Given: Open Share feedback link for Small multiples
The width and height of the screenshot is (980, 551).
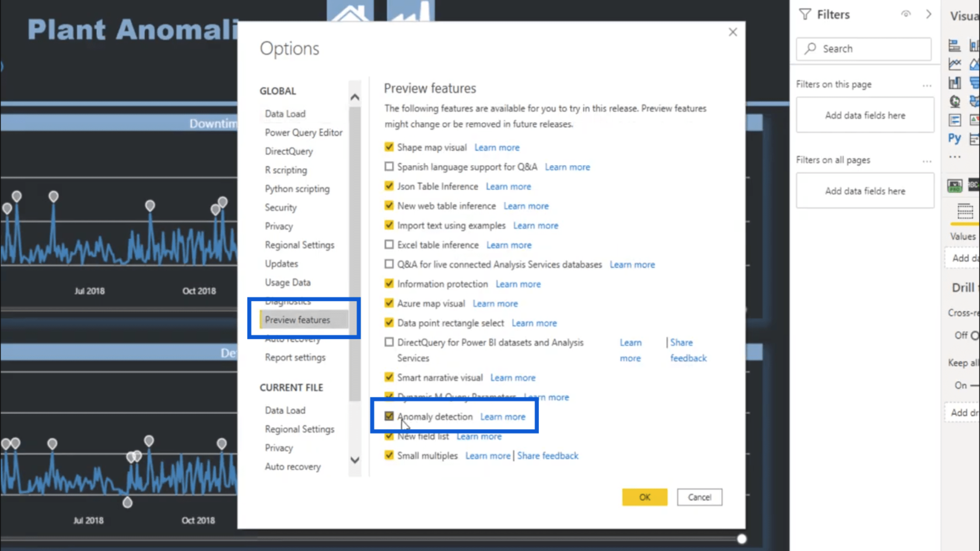Looking at the screenshot, I should [548, 456].
